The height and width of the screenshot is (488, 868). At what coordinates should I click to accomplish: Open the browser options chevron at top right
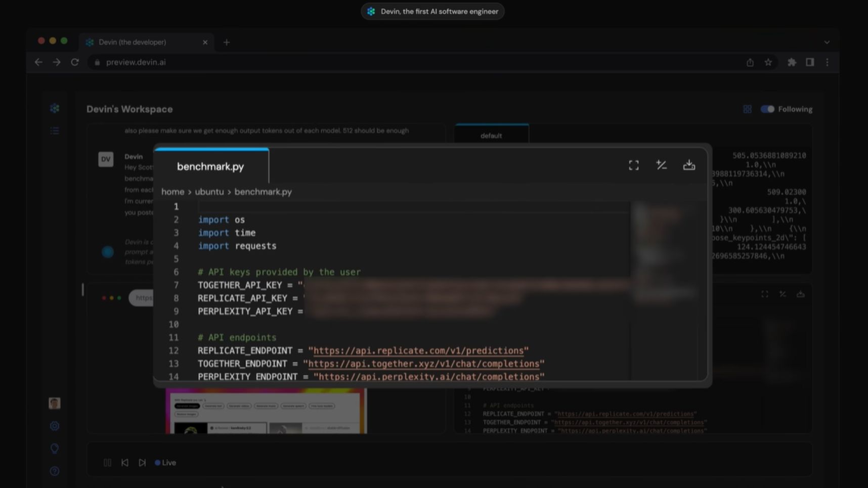coord(826,42)
